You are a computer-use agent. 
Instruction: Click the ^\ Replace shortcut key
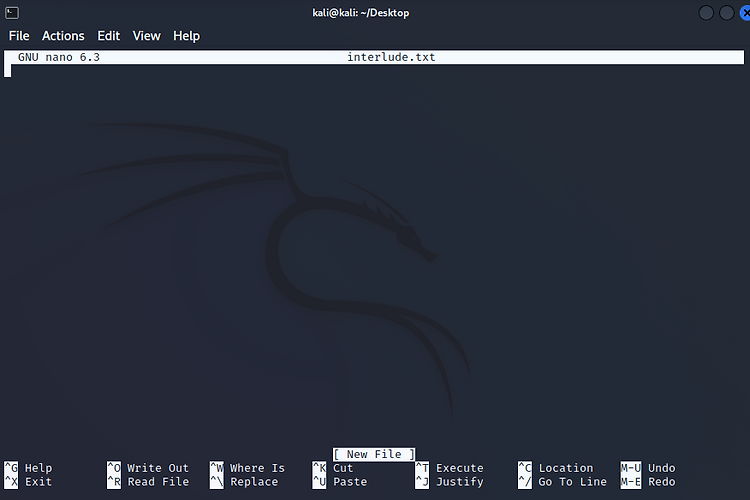(x=217, y=482)
